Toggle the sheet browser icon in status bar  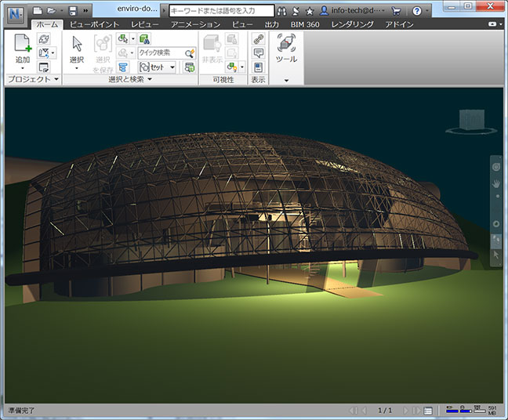click(428, 411)
